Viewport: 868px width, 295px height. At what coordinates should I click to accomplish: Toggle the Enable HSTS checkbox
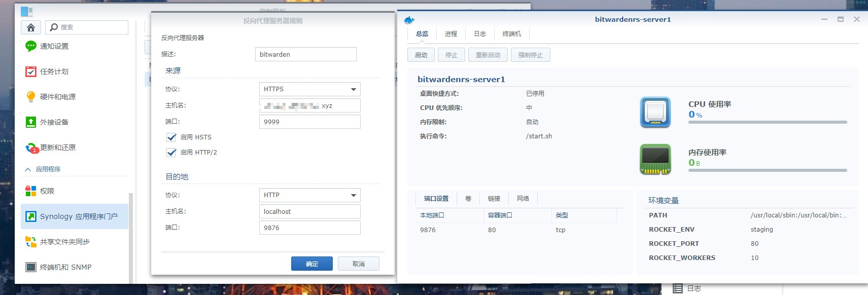click(171, 137)
